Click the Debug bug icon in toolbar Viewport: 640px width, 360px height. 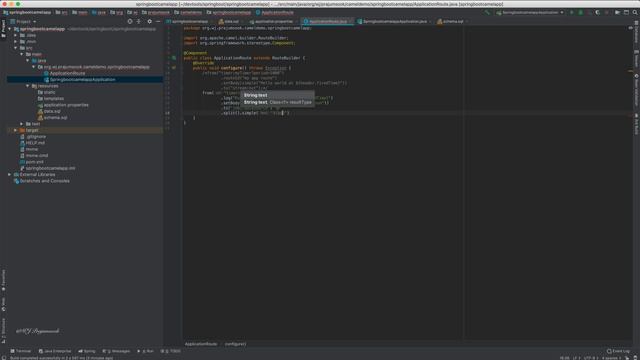pyautogui.click(x=580, y=12)
